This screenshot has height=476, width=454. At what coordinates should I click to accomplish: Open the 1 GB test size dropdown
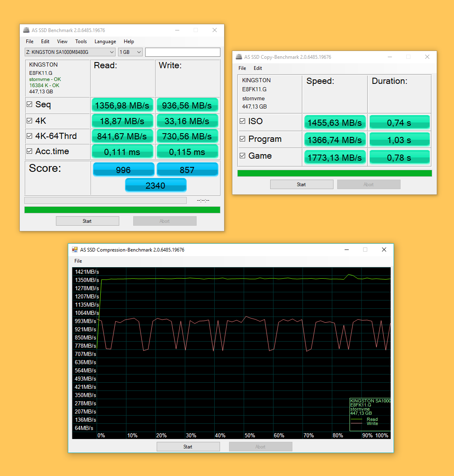pyautogui.click(x=130, y=52)
